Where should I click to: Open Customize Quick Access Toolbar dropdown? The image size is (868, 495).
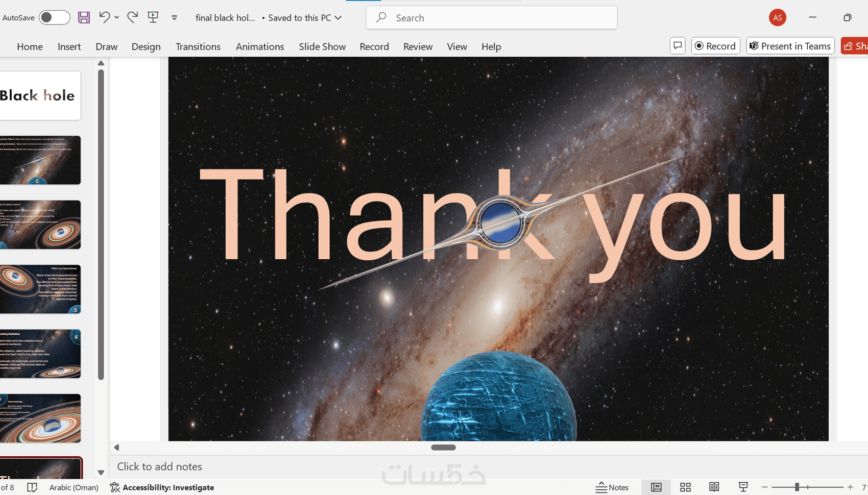pyautogui.click(x=174, y=18)
